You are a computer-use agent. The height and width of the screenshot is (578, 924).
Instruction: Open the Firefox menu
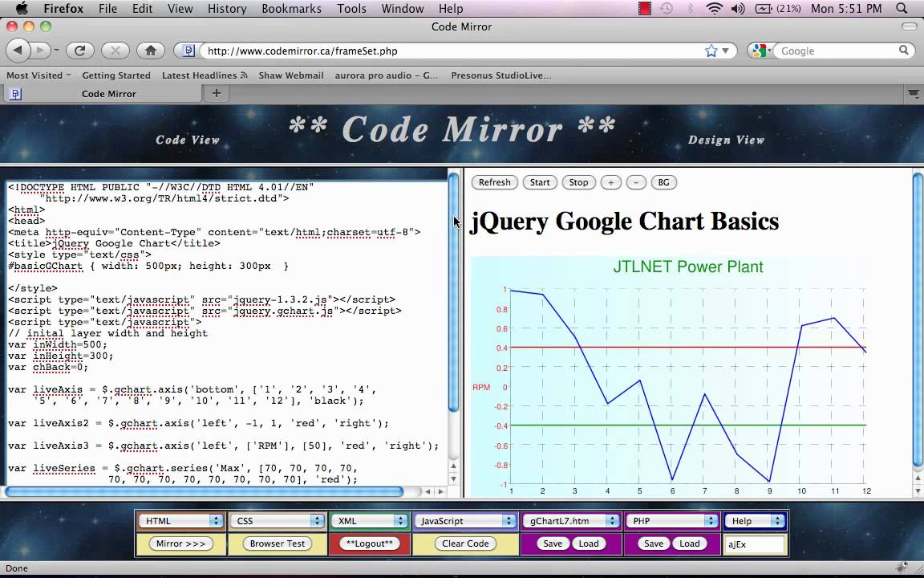pos(63,8)
